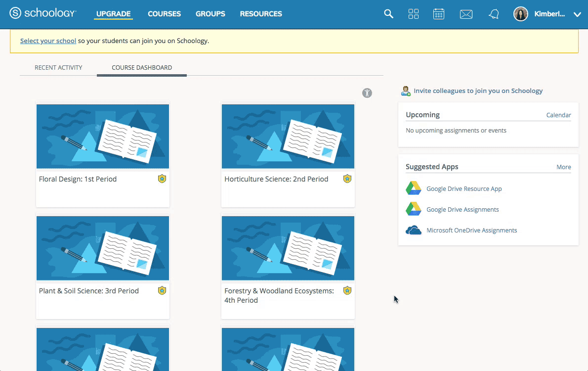Click 'Horticulture Science: 2nd Period' title
588x371 pixels.
coord(276,179)
